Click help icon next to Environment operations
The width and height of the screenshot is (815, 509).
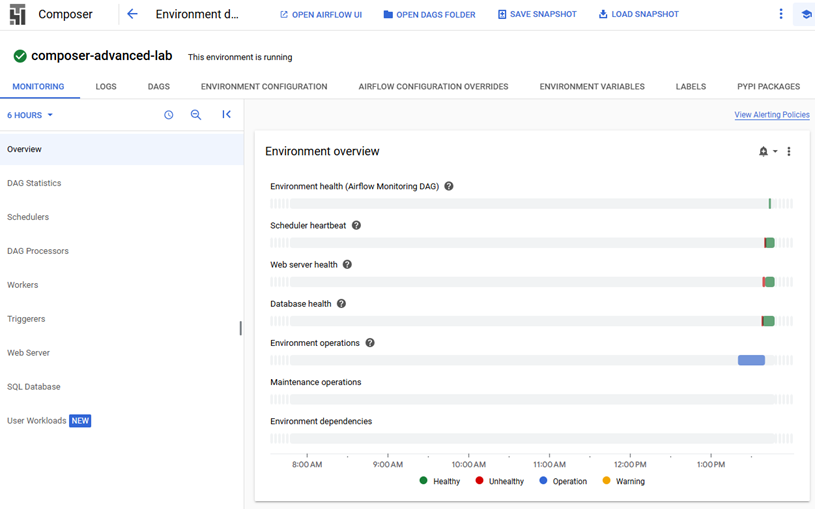point(370,343)
